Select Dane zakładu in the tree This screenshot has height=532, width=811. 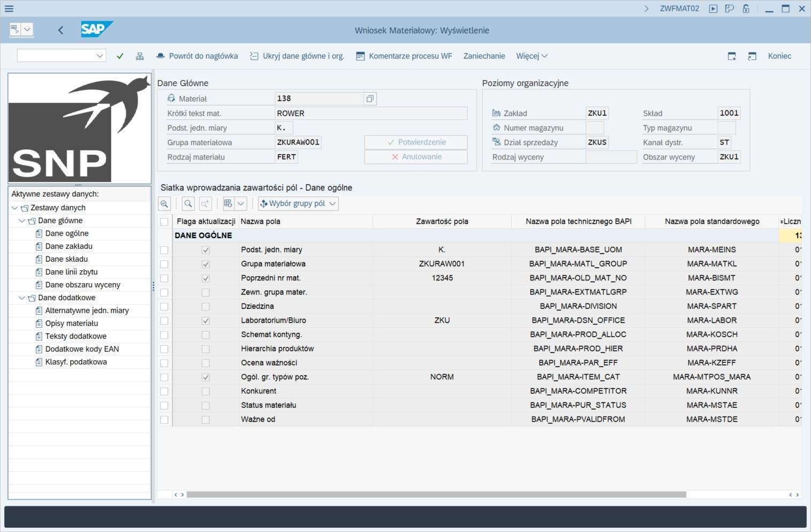69,246
